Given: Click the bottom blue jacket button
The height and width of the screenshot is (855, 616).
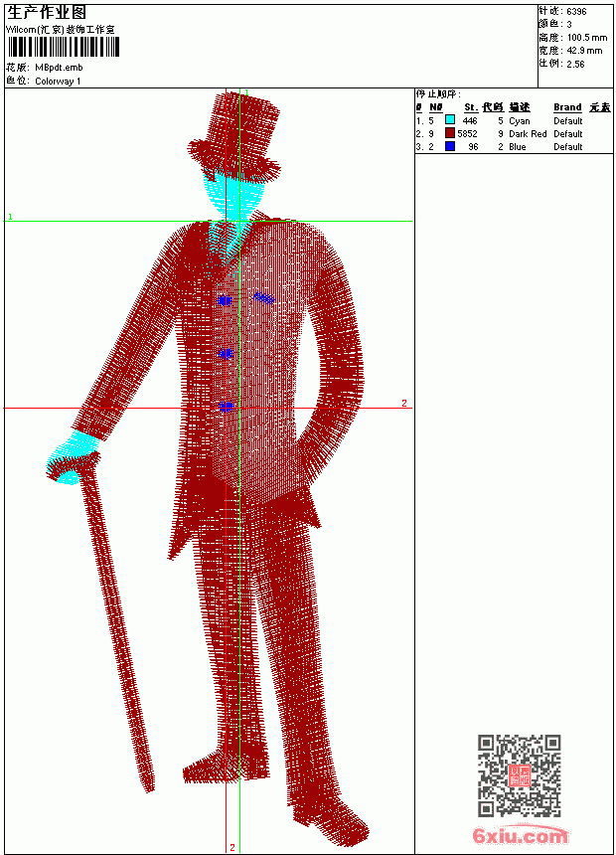Looking at the screenshot, I should coord(226,406).
